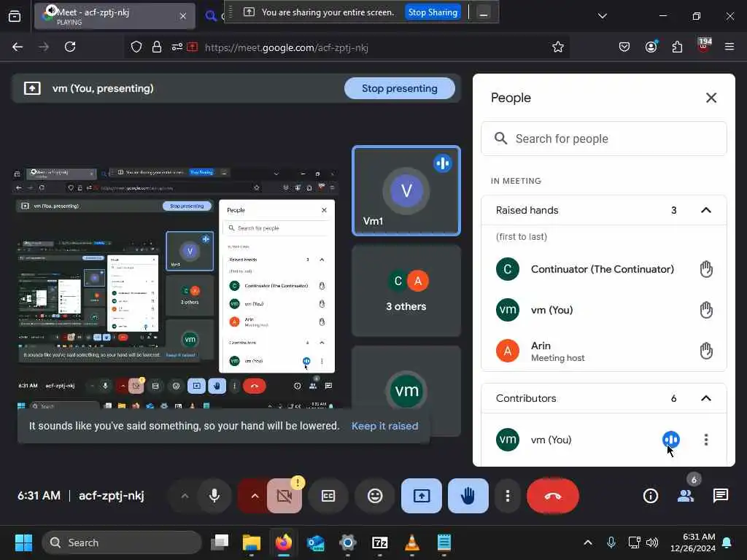Turn on the camera with the warning badge
This screenshot has height=560, width=747.
(x=285, y=496)
